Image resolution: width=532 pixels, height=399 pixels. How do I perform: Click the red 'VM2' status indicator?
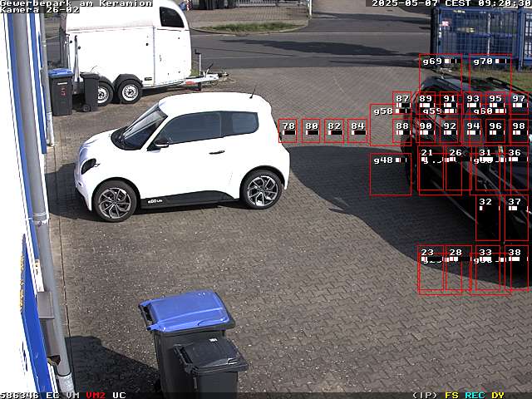point(96,396)
